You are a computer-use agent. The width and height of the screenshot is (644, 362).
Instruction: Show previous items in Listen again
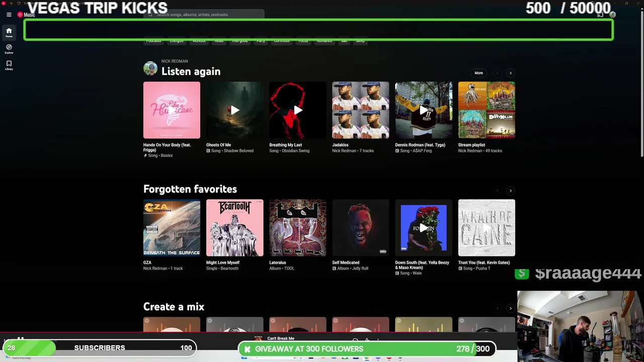coord(498,73)
